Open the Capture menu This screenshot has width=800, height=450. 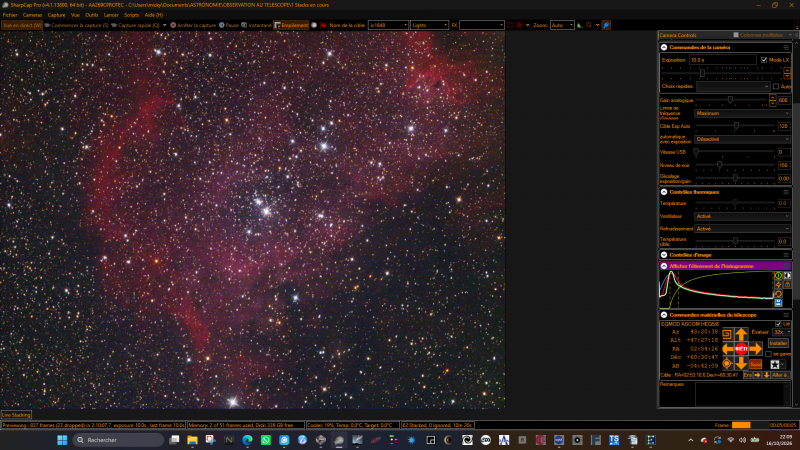tap(56, 15)
